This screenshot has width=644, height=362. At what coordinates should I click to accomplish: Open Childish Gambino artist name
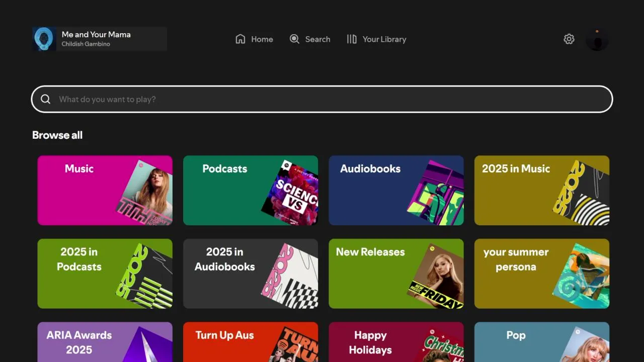click(x=86, y=44)
